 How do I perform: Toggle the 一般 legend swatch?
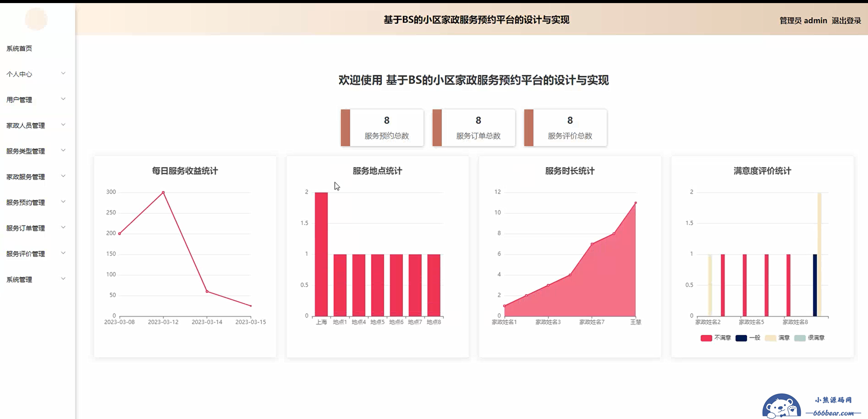click(x=741, y=338)
